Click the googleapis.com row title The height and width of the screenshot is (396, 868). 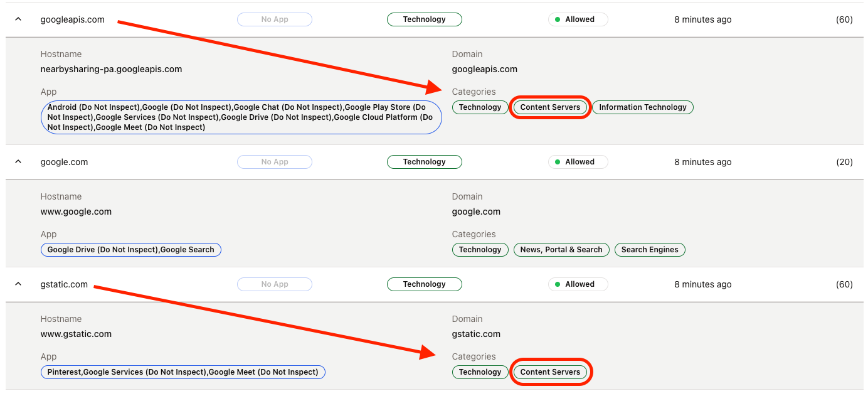pyautogui.click(x=73, y=19)
